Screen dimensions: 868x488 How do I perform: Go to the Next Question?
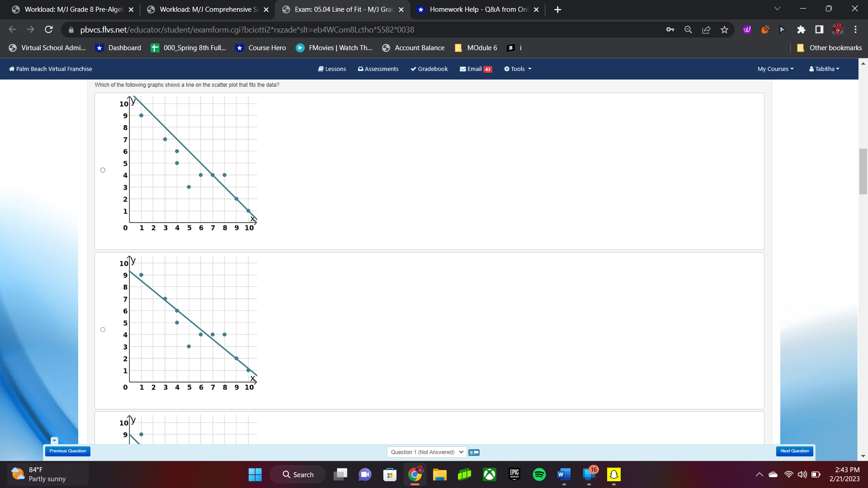point(794,451)
